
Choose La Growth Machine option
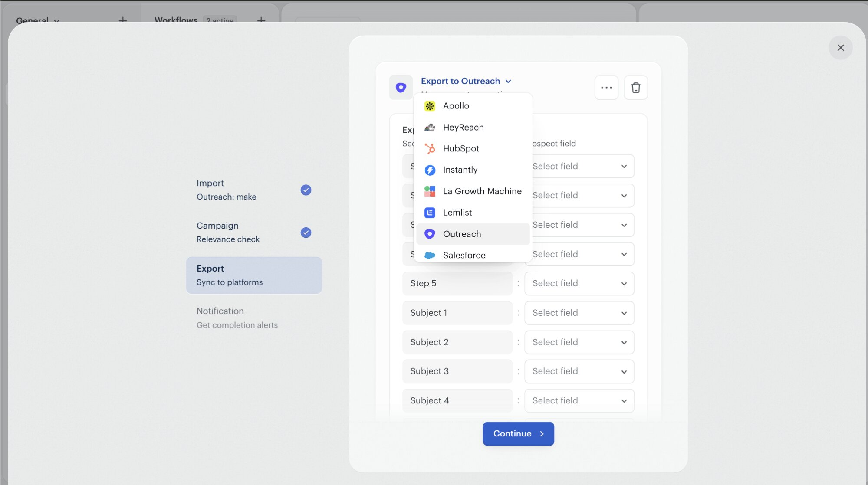[x=473, y=191]
